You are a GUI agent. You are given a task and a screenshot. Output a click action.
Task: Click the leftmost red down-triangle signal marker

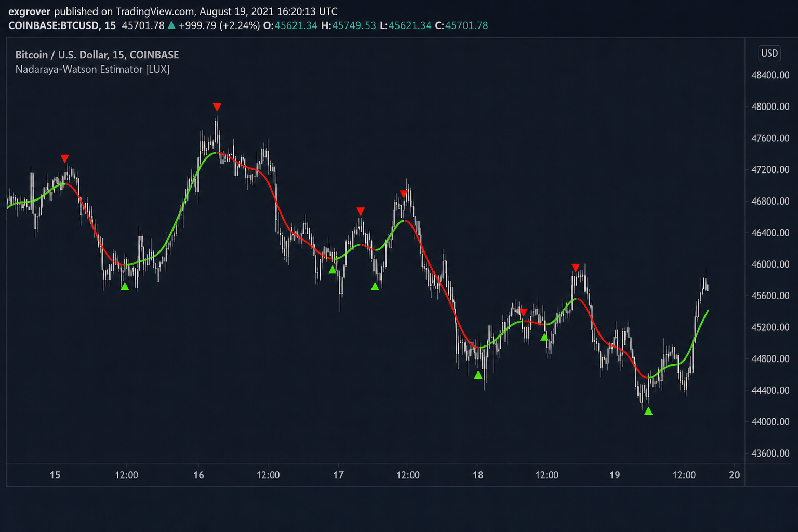64,158
